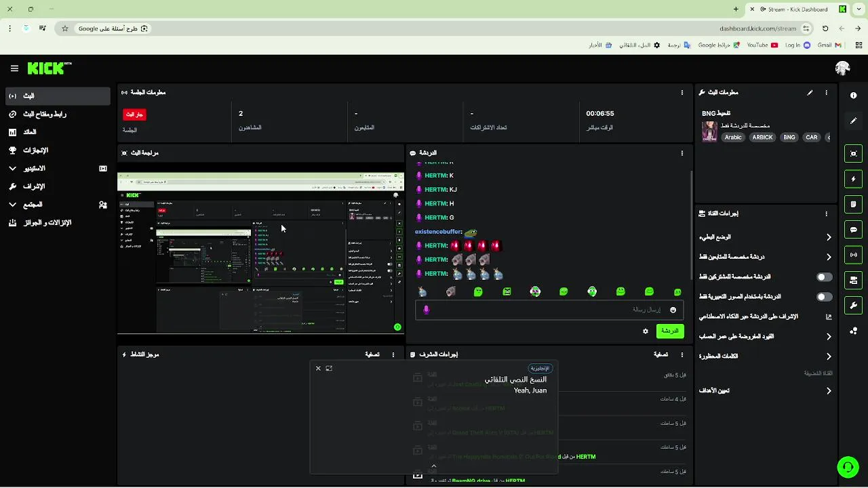Open رابط ومفتاح البث in the sidebar
Viewport: 868px width, 488px height.
pos(58,114)
